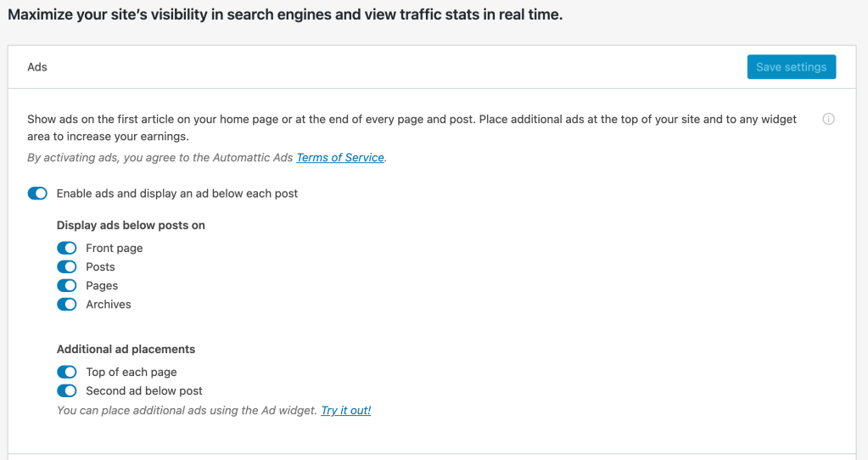The image size is (868, 460).
Task: Turn off 'Top of each page' switch
Action: [67, 373]
